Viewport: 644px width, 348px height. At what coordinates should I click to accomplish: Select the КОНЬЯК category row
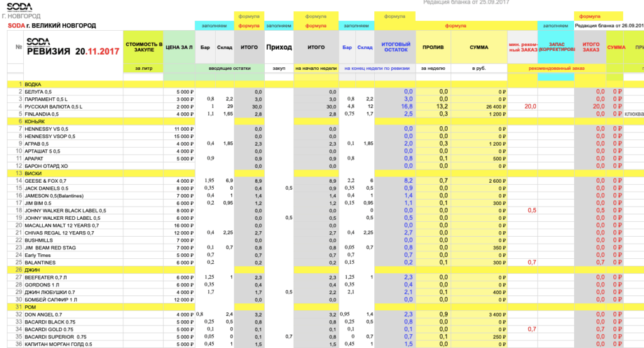pyautogui.click(x=38, y=121)
